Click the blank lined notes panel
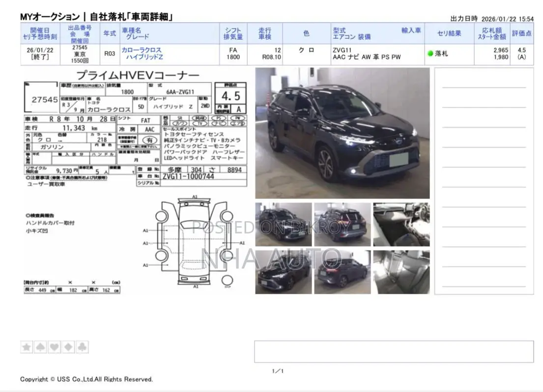Image resolution: width=543 pixels, height=392 pixels. click(x=484, y=181)
